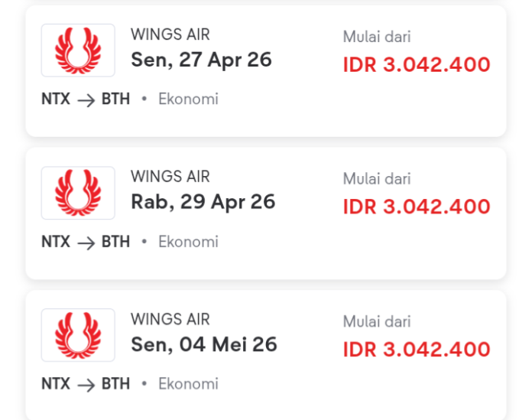Click the Wings Air logo on the 27 Apr card
The width and height of the screenshot is (532, 420).
coord(78,50)
